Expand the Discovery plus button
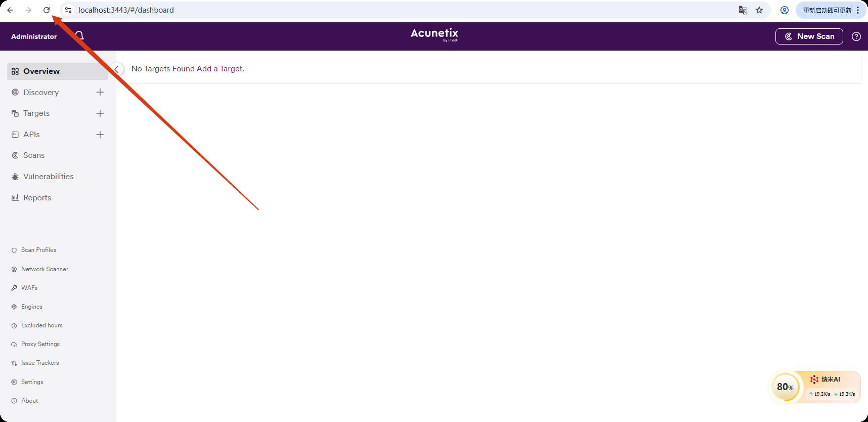The height and width of the screenshot is (422, 868). pos(100,92)
